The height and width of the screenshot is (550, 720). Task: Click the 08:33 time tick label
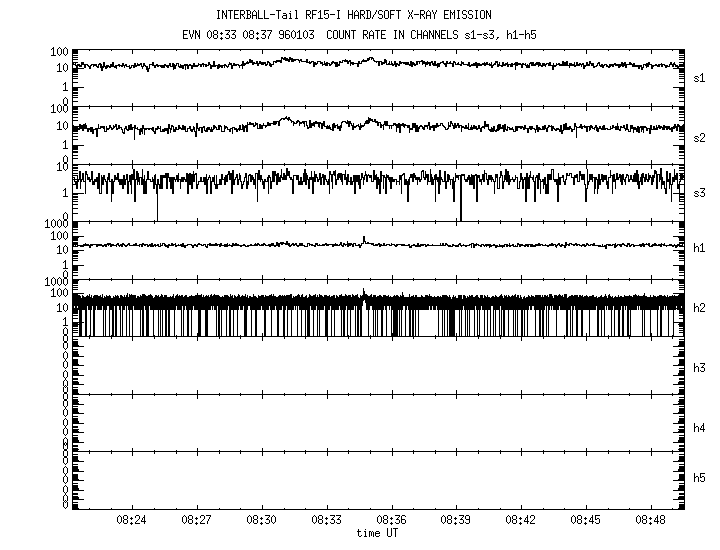(x=326, y=521)
